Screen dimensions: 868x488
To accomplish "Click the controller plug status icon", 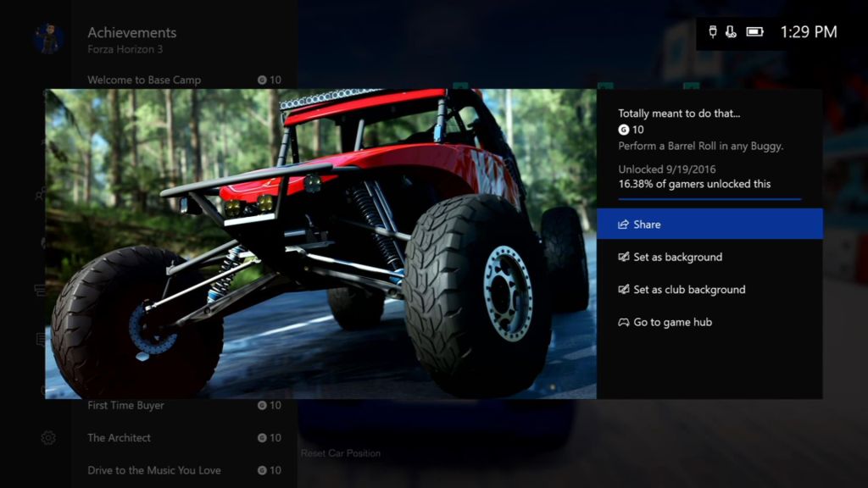I will (713, 32).
